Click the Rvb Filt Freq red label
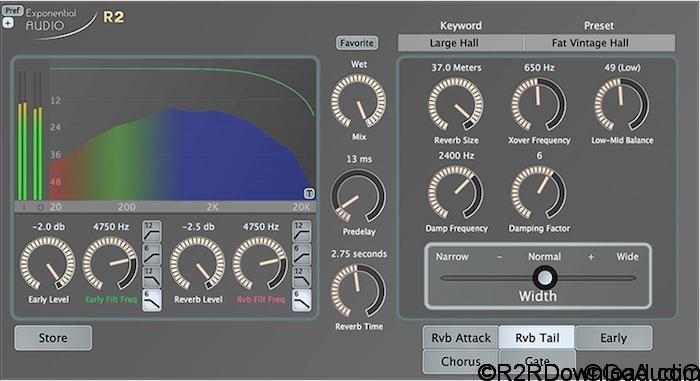The height and width of the screenshot is (381, 700). point(260,299)
